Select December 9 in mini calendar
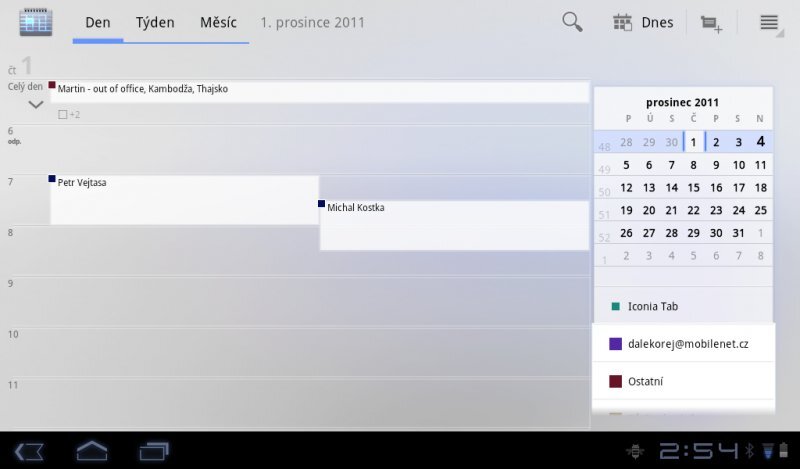The width and height of the screenshot is (800, 469). [716, 165]
